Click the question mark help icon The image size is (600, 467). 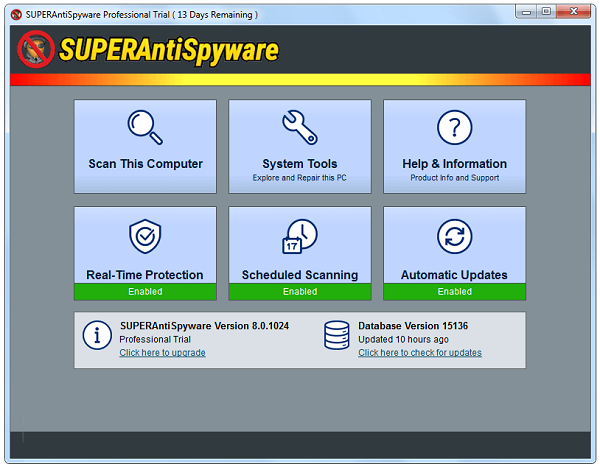(x=454, y=127)
